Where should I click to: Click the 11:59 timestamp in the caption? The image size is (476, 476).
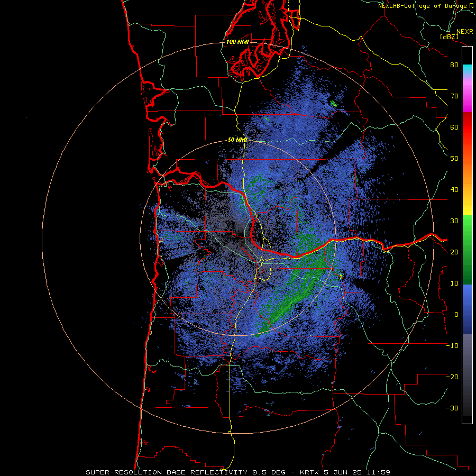pos(378,472)
